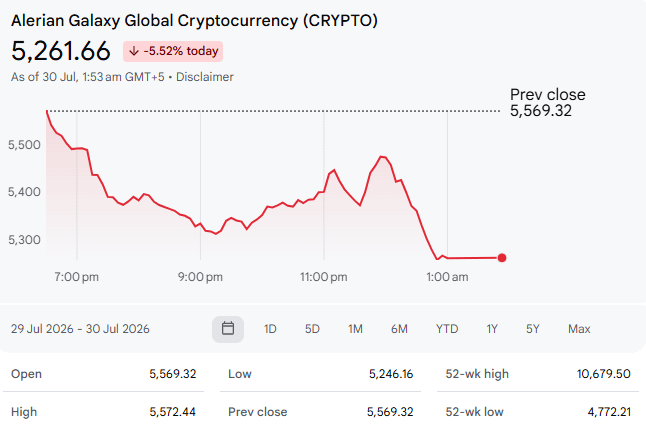Show the Max time range
Screen dimensions: 646x431
[579, 329]
